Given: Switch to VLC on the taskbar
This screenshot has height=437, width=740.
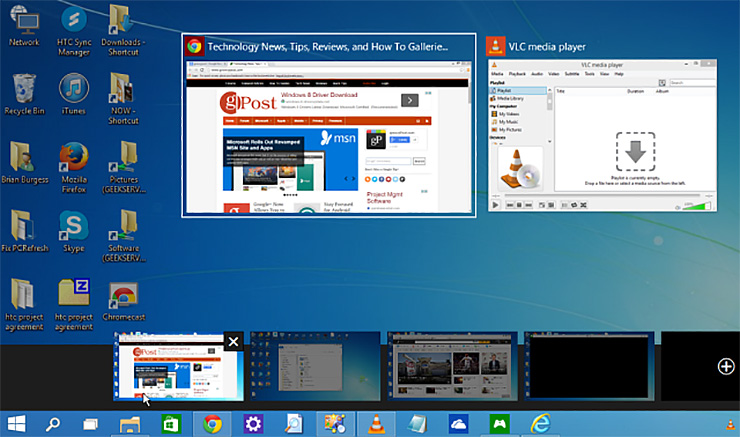Looking at the screenshot, I should (376, 424).
